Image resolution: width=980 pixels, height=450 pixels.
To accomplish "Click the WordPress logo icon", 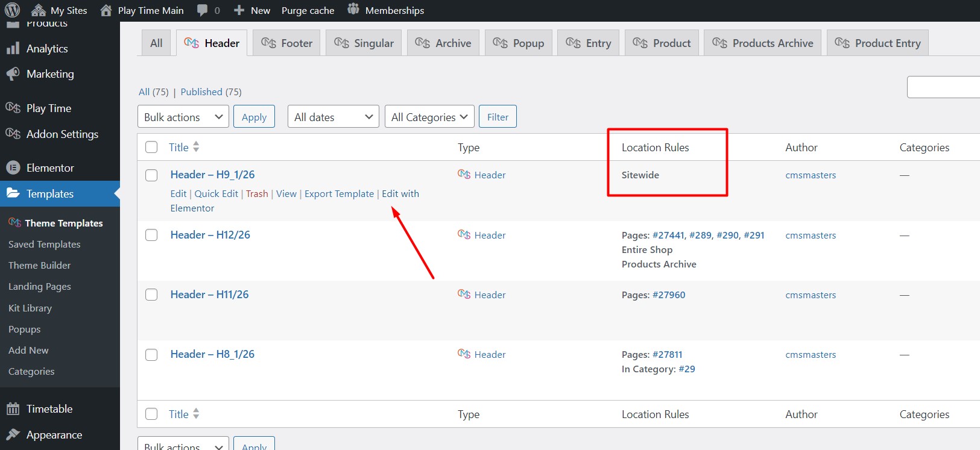I will click(12, 10).
